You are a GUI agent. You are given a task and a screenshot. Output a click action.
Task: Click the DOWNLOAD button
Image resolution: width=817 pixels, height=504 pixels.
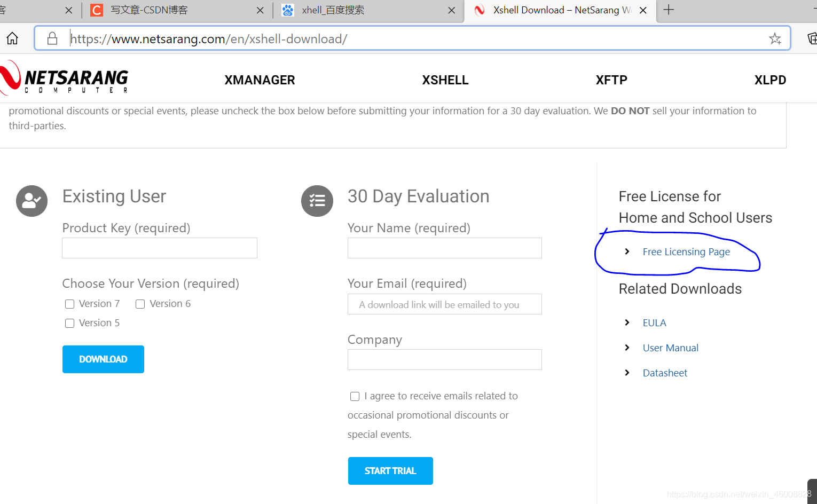[x=103, y=359]
